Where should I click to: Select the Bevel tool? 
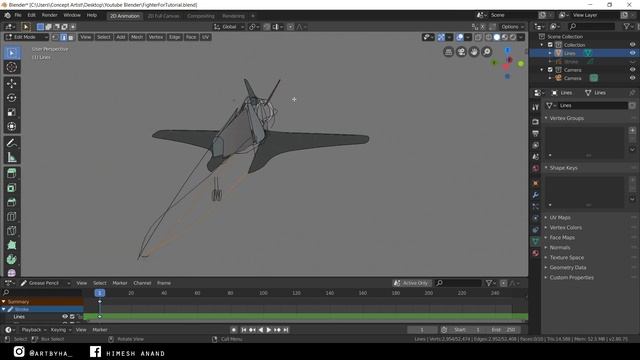(x=11, y=202)
